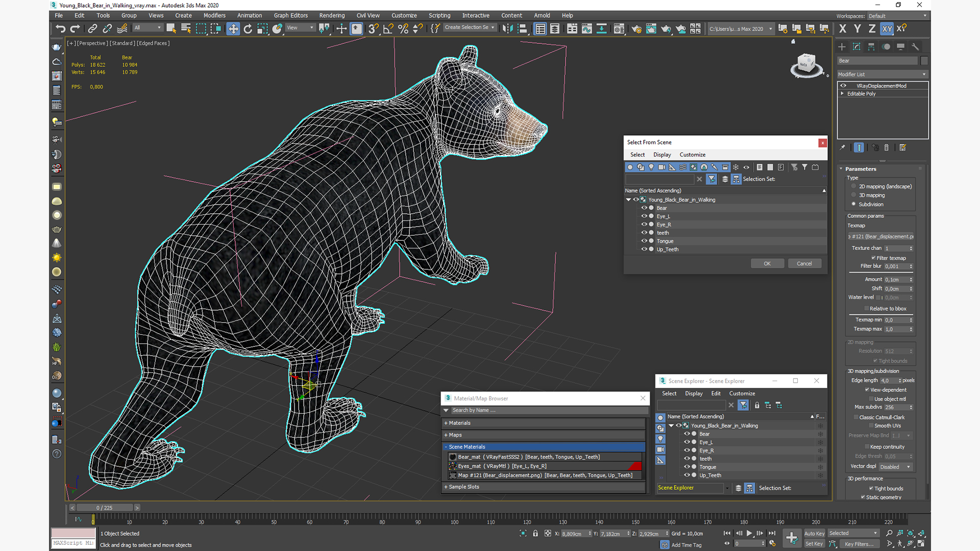Click the Auto Key button

pos(814,533)
